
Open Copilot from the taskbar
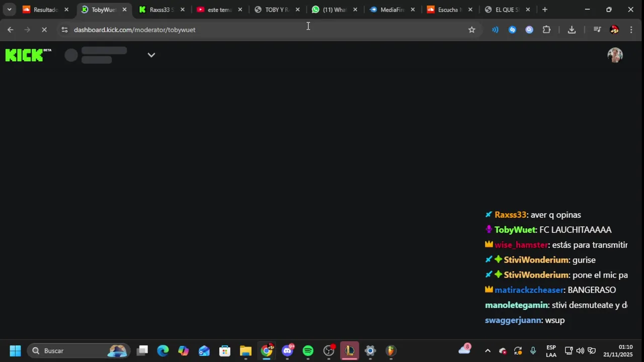tap(184, 350)
